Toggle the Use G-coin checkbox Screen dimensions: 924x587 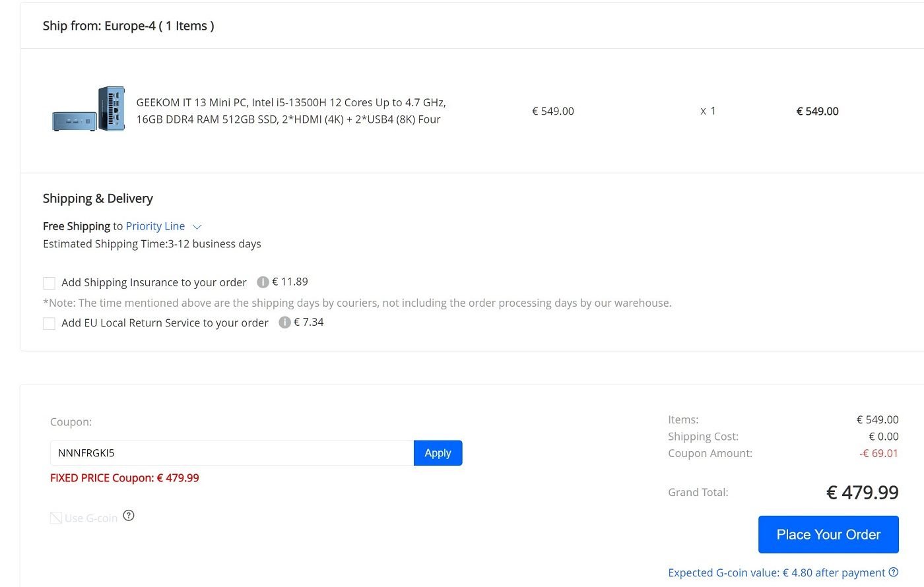(x=56, y=518)
